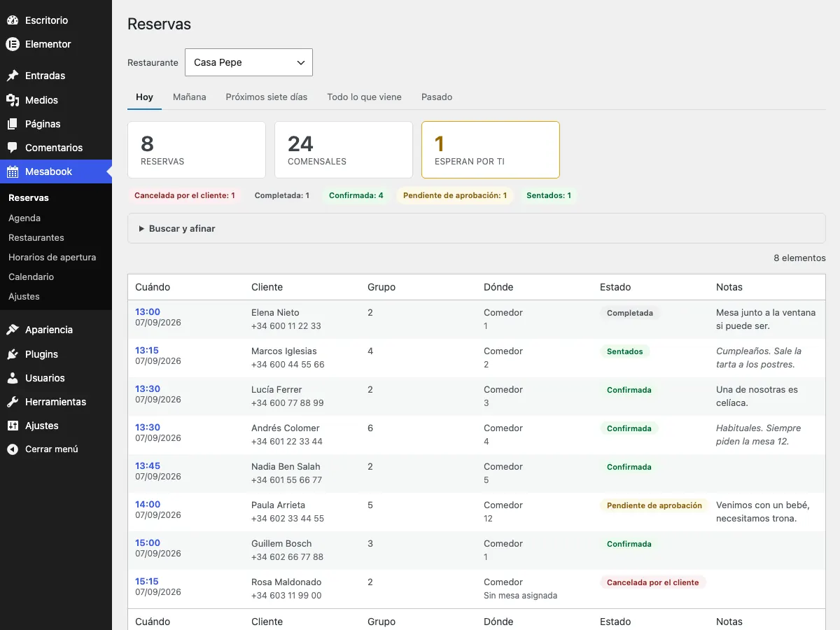This screenshot has height=630, width=840.
Task: Filter by Confirmada: 4 status pill
Action: tap(356, 196)
